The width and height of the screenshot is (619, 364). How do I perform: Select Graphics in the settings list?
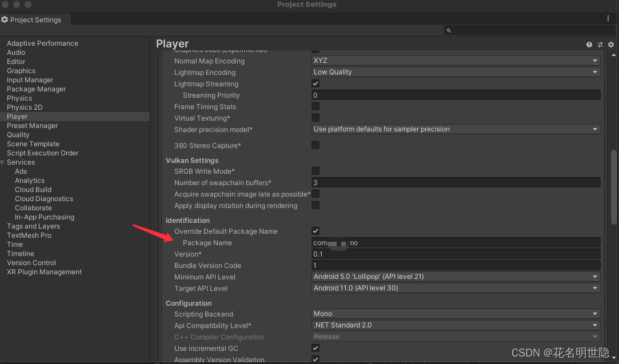pos(21,70)
